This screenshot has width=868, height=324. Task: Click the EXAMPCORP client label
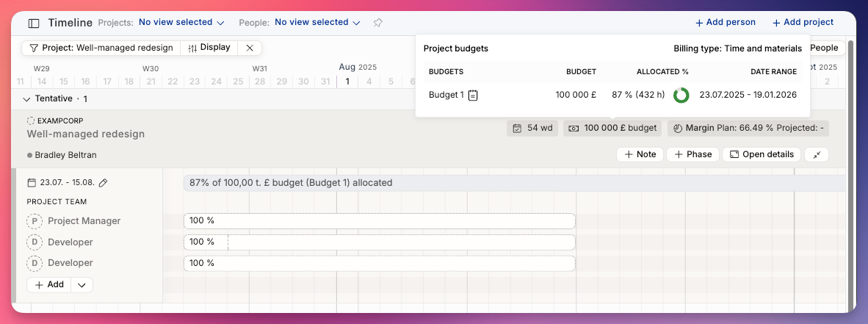[60, 120]
